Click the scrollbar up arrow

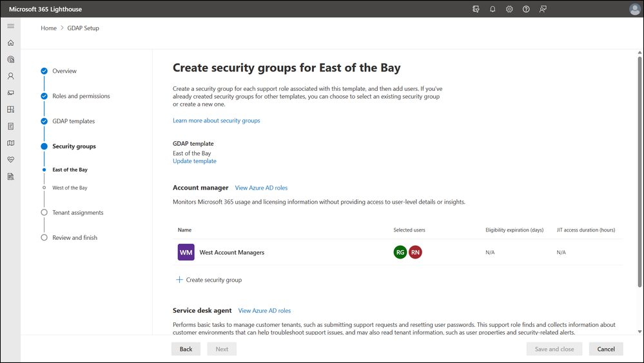point(639,53)
